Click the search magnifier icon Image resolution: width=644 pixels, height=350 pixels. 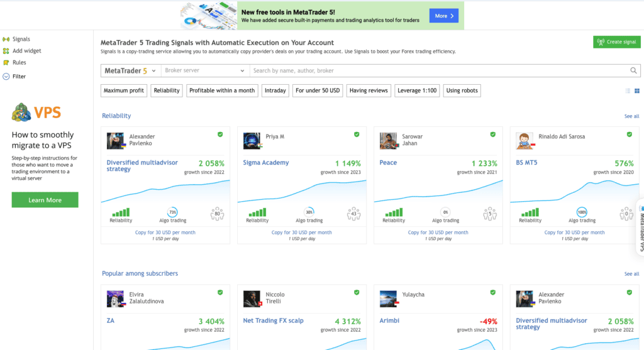click(633, 70)
